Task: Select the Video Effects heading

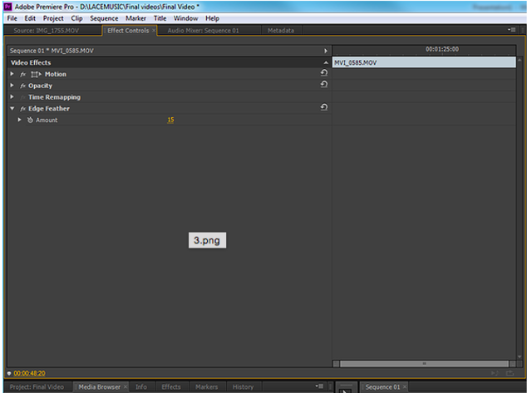Action: pos(31,63)
